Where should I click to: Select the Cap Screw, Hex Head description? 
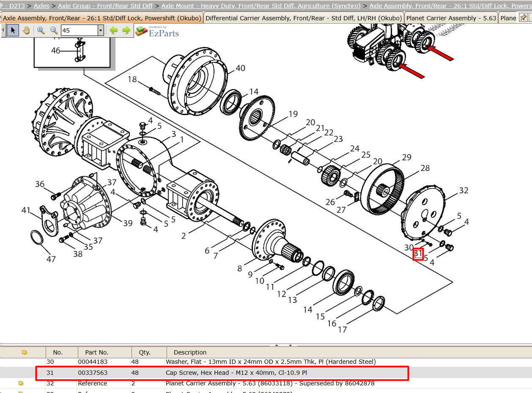coord(236,373)
